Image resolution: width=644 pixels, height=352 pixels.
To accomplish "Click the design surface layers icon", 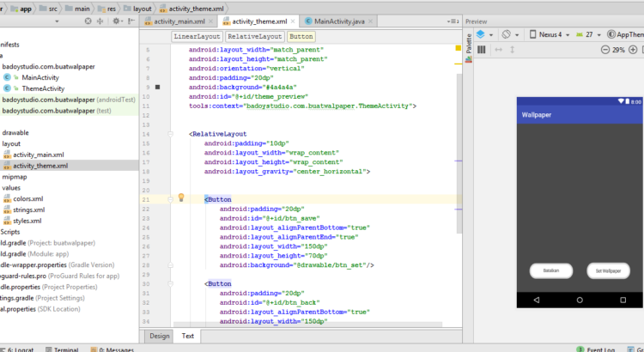I will click(482, 34).
